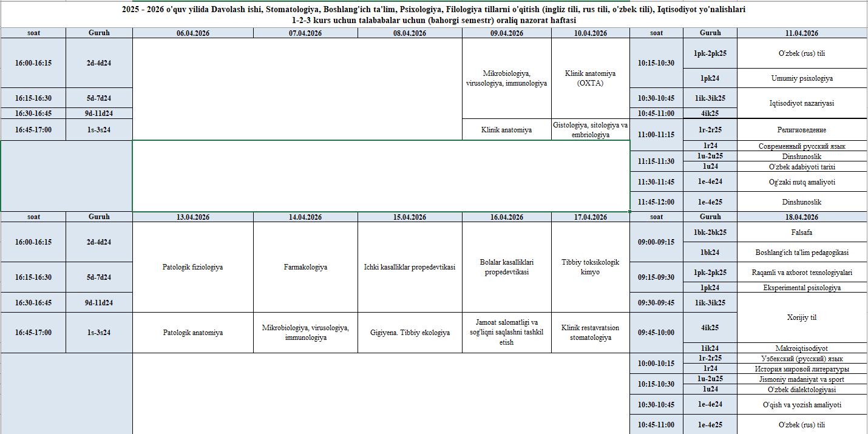
Task: Select the title row with the 2025-2026 heading
Action: [433, 14]
